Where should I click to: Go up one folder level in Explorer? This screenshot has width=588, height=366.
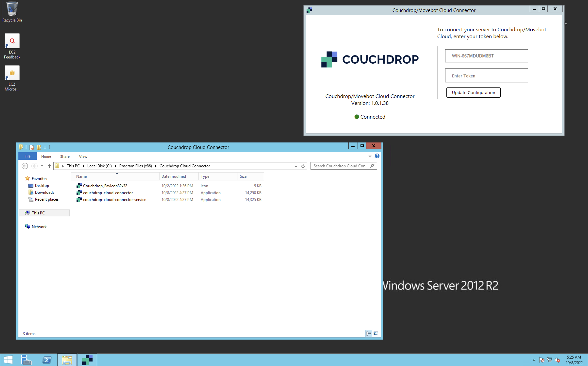coord(49,166)
